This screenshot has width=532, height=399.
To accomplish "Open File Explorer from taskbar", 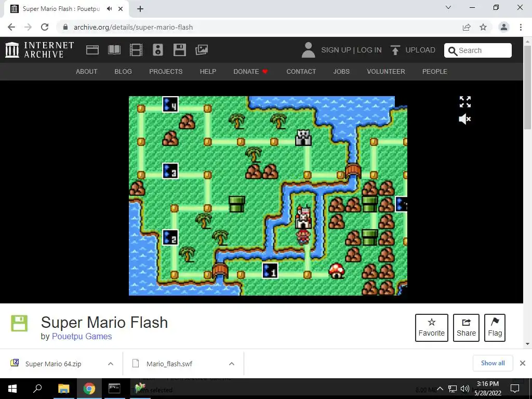I will point(63,389).
